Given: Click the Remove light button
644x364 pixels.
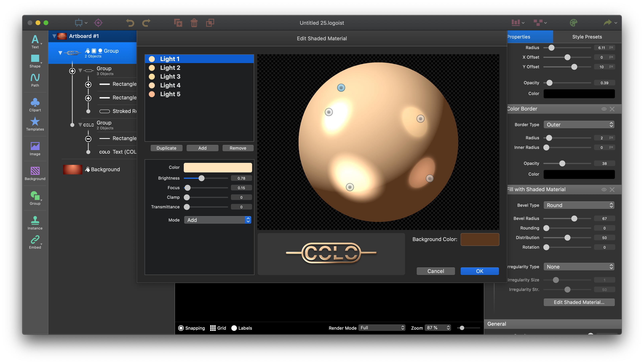Looking at the screenshot, I should [238, 148].
